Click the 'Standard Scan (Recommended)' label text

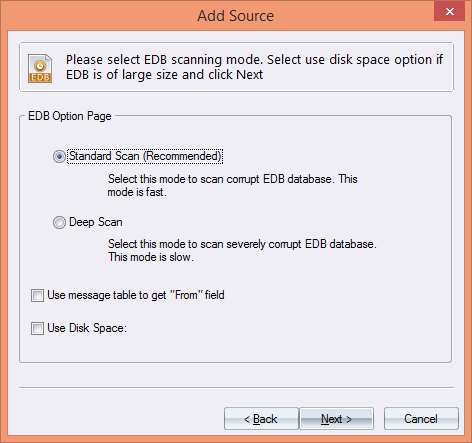[x=145, y=156]
